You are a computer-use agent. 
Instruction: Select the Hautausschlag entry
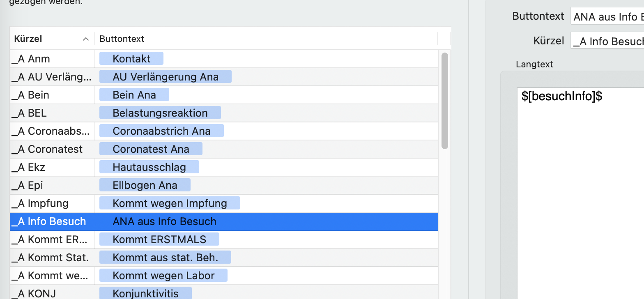click(149, 167)
